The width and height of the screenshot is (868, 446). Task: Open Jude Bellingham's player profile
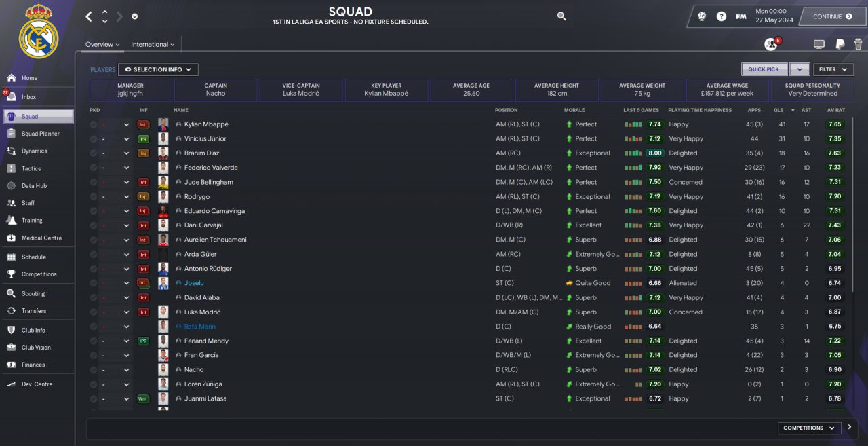(208, 182)
